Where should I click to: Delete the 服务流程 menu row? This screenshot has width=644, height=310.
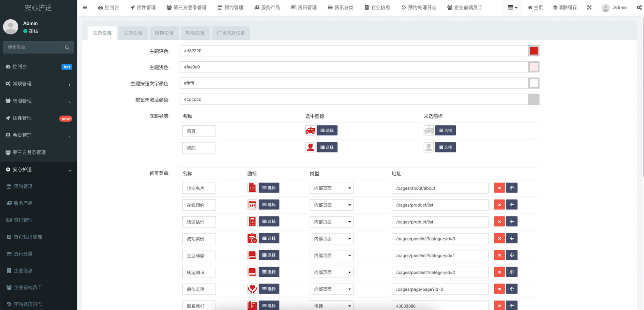(499, 289)
